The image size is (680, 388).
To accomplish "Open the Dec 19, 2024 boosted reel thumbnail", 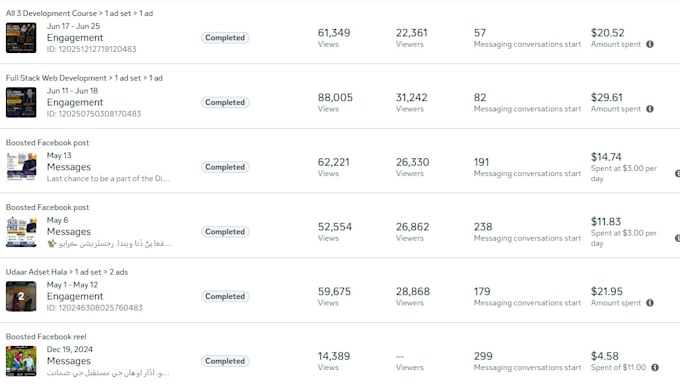I will point(21,361).
